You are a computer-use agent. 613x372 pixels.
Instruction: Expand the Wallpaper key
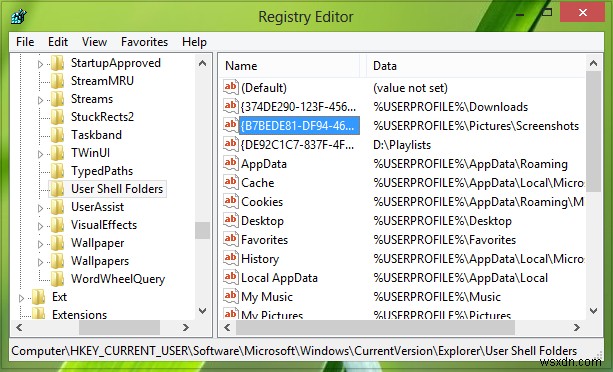[40, 244]
